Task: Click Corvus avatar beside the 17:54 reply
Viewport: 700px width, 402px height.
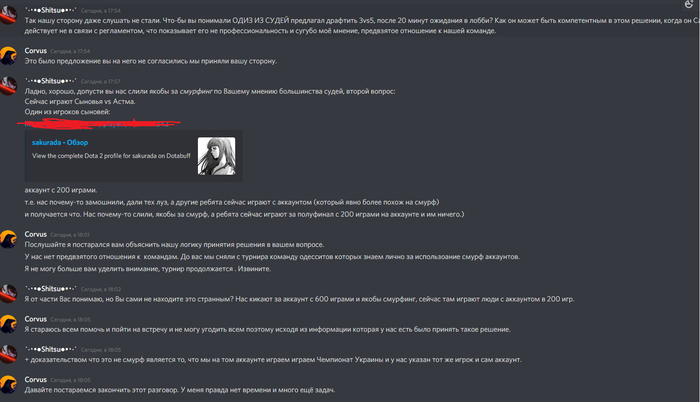Action: [x=8, y=55]
